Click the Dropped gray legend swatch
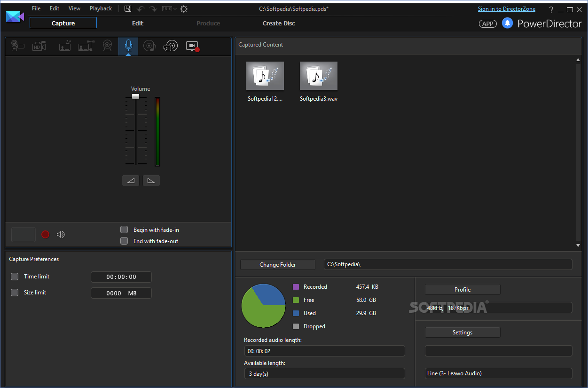The width and height of the screenshot is (588, 388). coord(296,326)
